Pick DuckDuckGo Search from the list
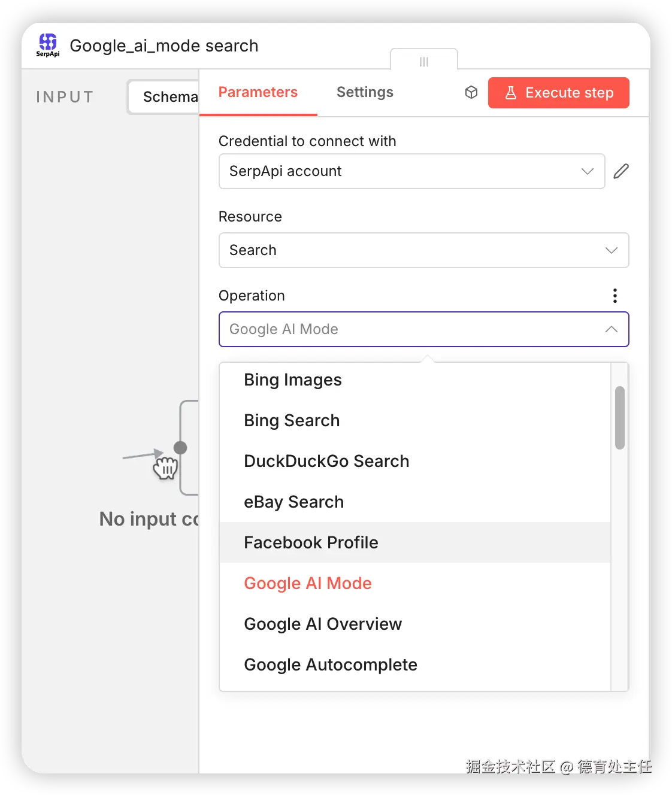This screenshot has width=672, height=795. click(326, 462)
